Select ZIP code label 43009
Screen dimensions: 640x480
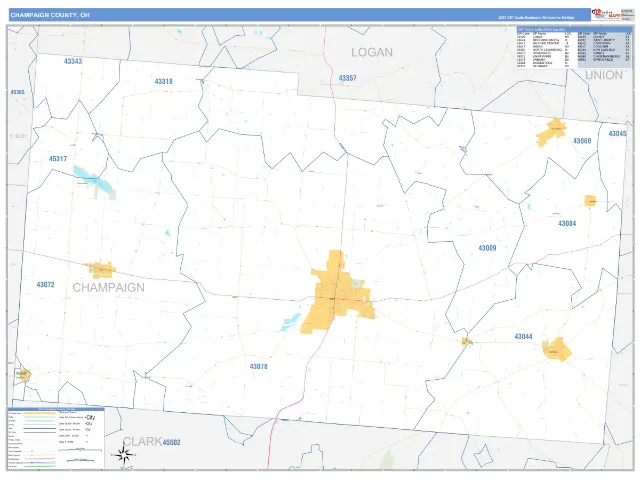pyautogui.click(x=487, y=248)
